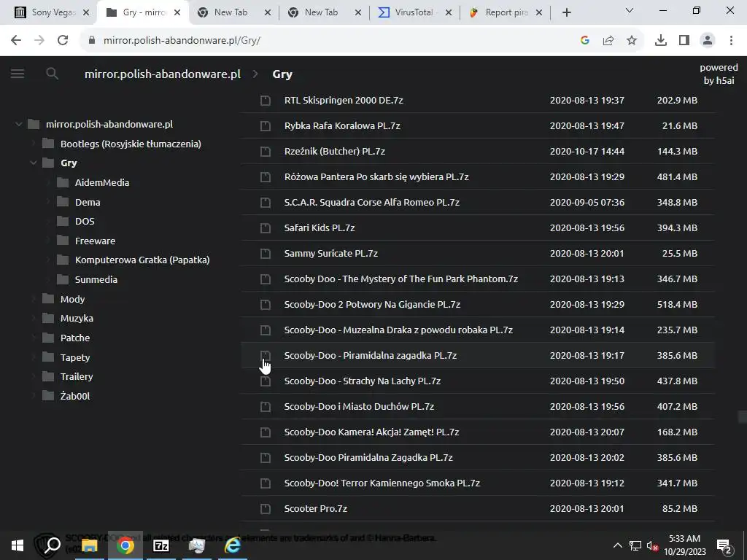Click the h5ai search magnifier icon

(x=52, y=74)
